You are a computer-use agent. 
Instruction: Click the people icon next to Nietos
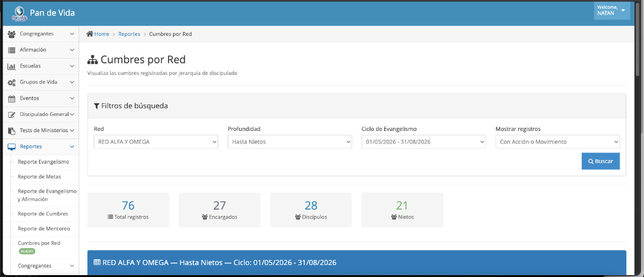(394, 217)
